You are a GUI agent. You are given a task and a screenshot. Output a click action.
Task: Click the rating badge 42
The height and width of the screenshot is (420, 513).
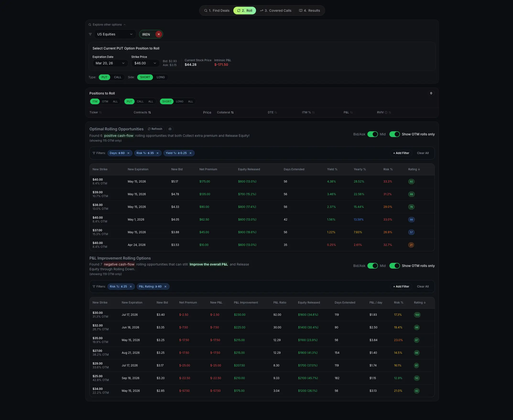tap(416, 391)
